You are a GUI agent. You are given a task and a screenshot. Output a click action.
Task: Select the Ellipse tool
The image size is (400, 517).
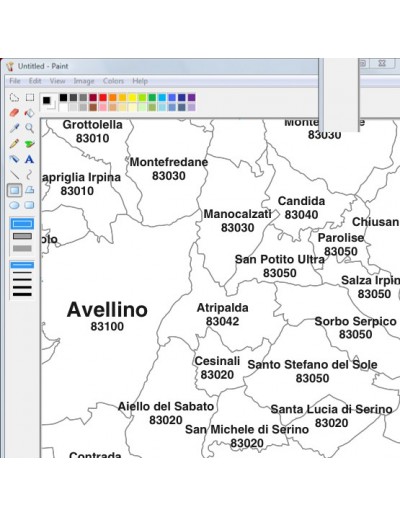[14, 205]
